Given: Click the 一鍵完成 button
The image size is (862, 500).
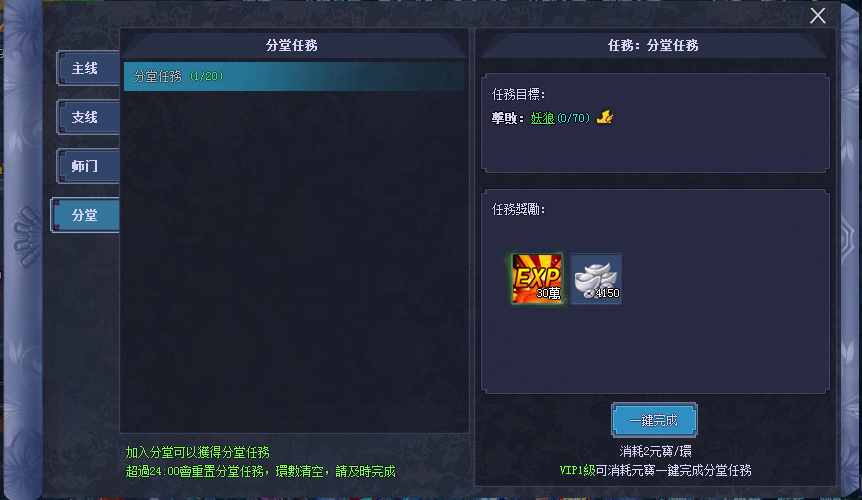Looking at the screenshot, I should (x=654, y=420).
